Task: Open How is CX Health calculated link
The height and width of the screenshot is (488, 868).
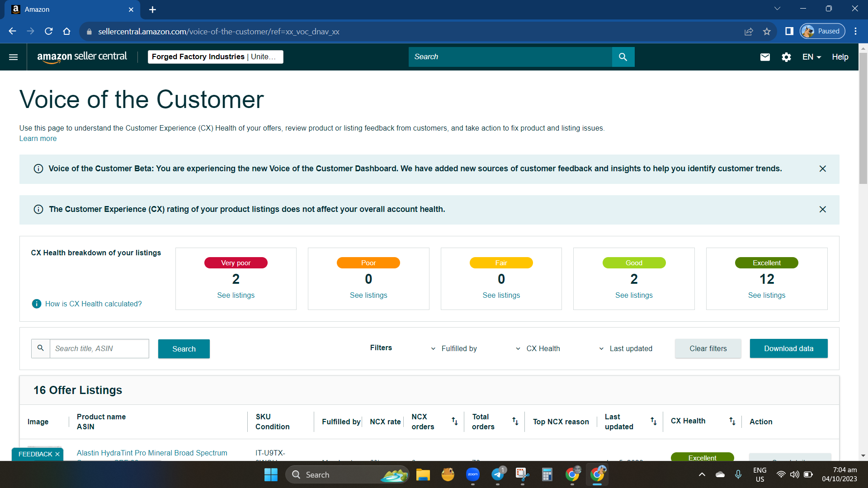Action: click(93, 304)
